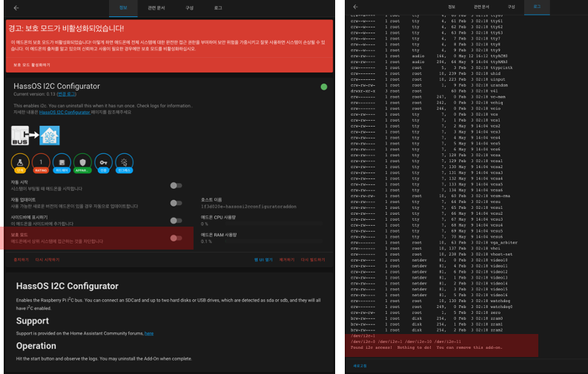
Task: Uninstall the add-on with 제거하기
Action: [x=286, y=259]
